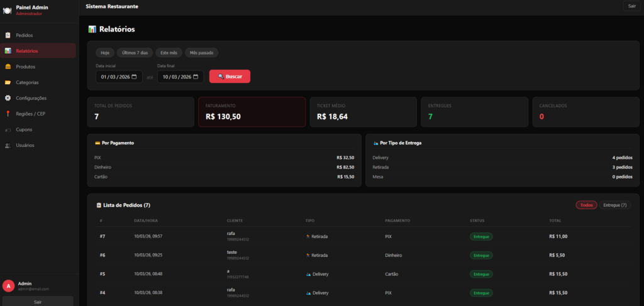Click the red Admin avatar circle
Image resolution: width=644 pixels, height=306 pixels.
(8, 286)
